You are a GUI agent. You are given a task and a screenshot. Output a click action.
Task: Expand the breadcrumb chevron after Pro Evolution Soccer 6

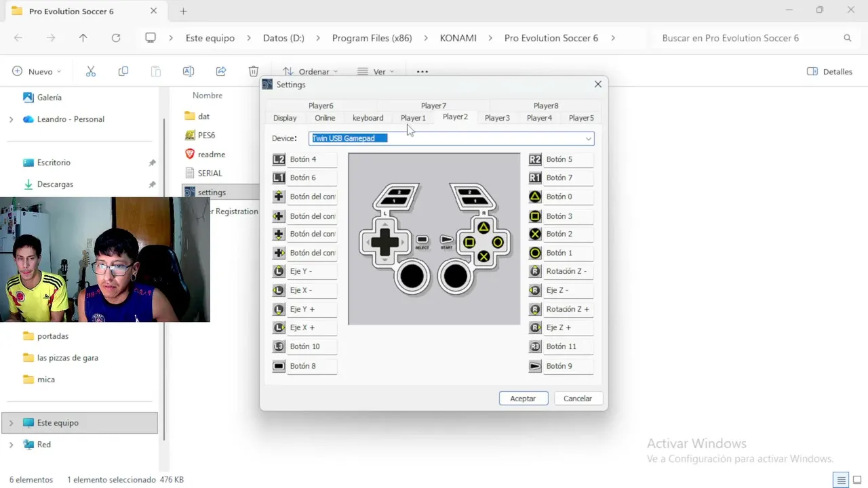pyautogui.click(x=613, y=38)
